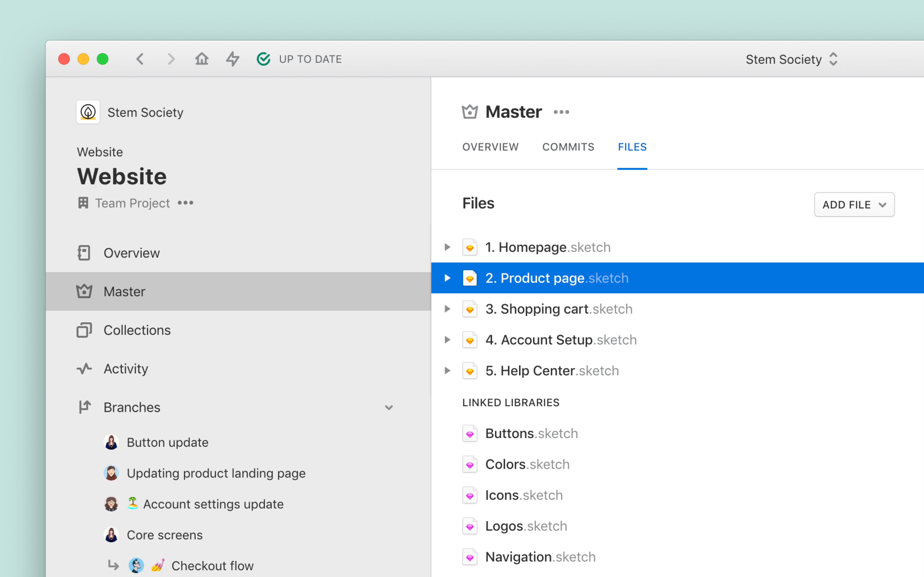Expand 5. Help Center.sketch disclosure triangle
Viewport: 924px width, 577px height.
[448, 371]
